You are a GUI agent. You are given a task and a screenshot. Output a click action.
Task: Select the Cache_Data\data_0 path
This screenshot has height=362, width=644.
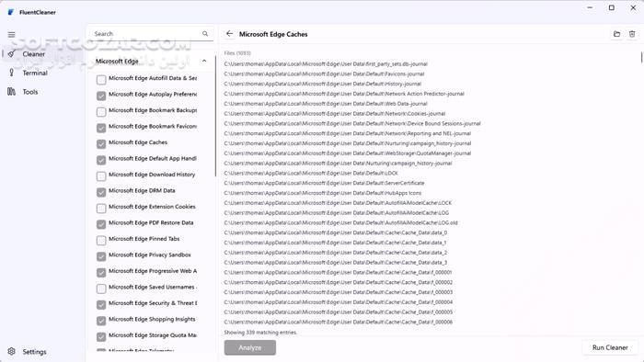[x=336, y=232]
